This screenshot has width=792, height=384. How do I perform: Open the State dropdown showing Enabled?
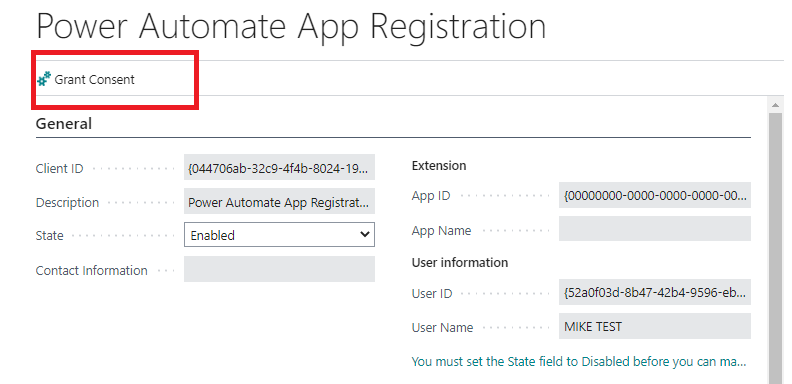coord(279,235)
